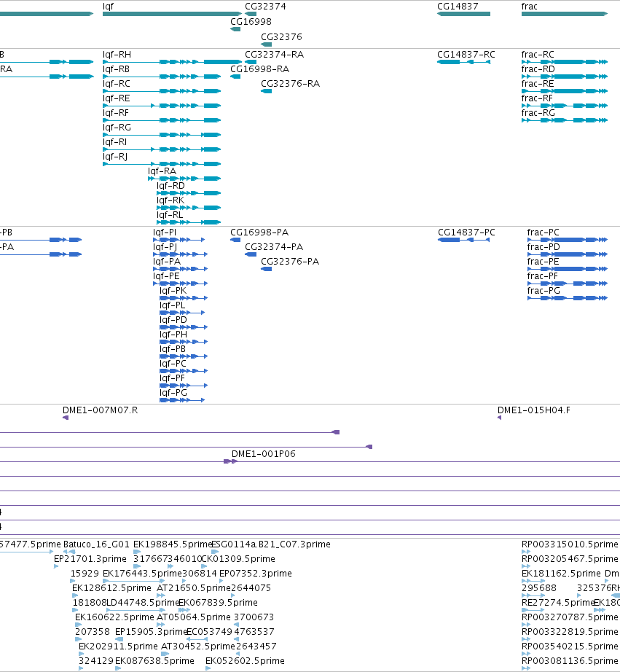The height and width of the screenshot is (672, 620).
Task: Select the lqf-PA protein label
Action: coord(167,262)
